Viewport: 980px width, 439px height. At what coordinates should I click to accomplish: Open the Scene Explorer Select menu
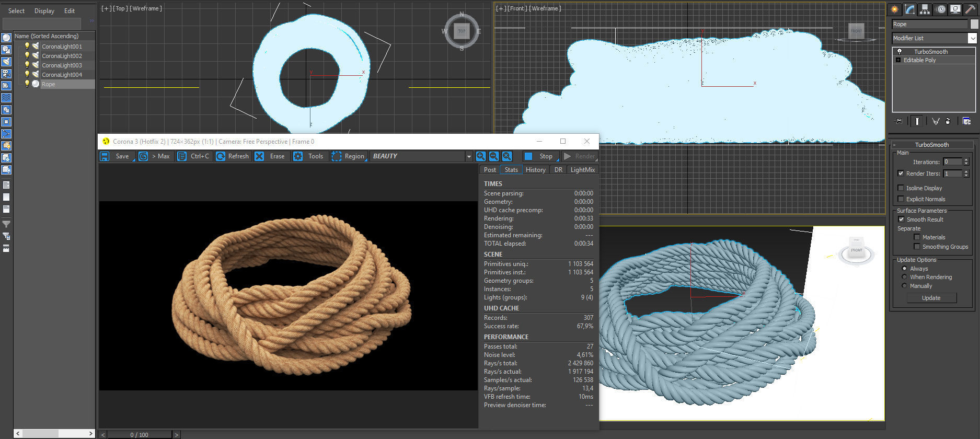click(x=16, y=10)
